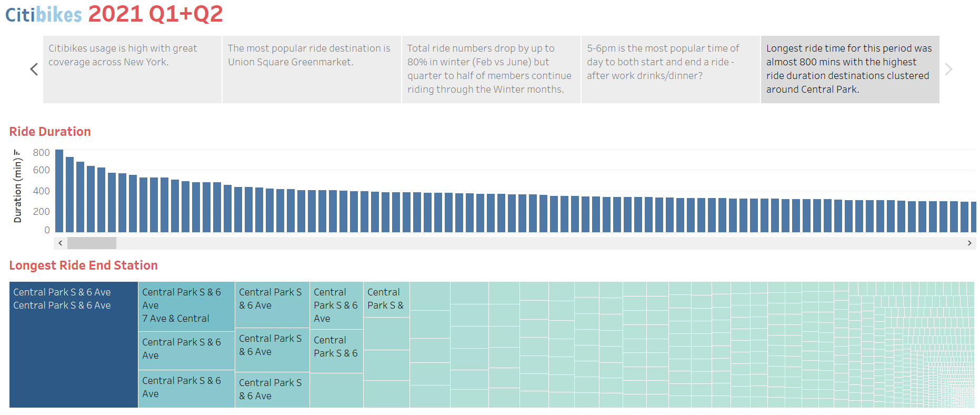Click the right story navigation arrow
This screenshot has height=415, width=980.
coord(948,69)
